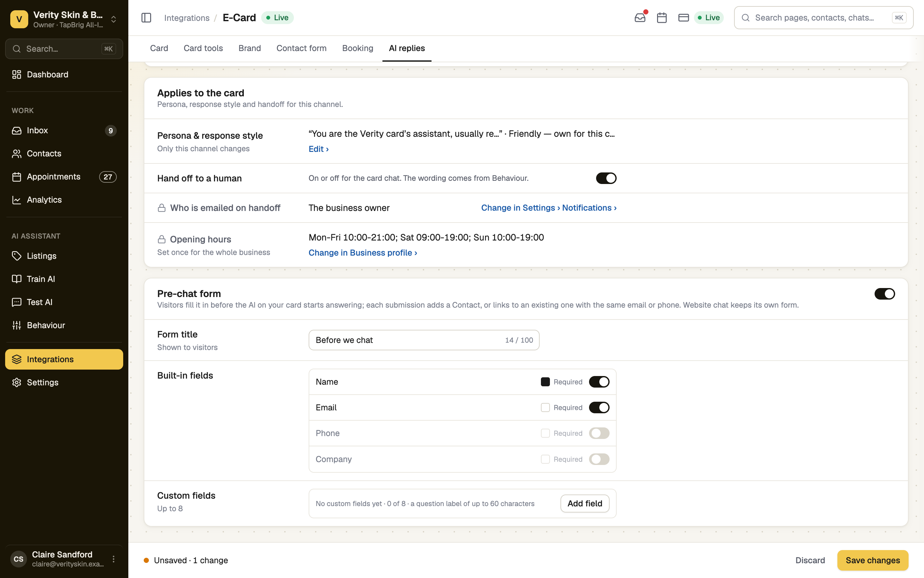924x578 pixels.
Task: Turn off the Name field switch
Action: click(x=599, y=382)
